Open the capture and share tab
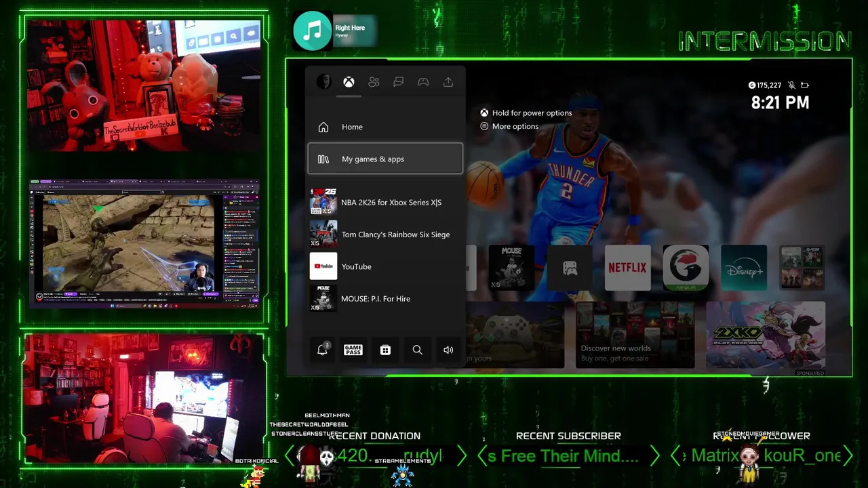This screenshot has height=488, width=868. [448, 82]
